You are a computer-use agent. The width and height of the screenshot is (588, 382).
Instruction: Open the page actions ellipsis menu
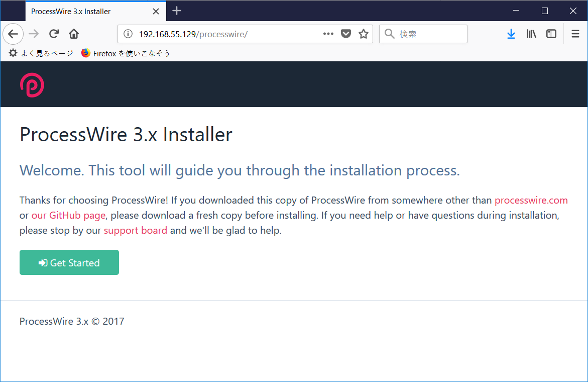click(x=328, y=34)
